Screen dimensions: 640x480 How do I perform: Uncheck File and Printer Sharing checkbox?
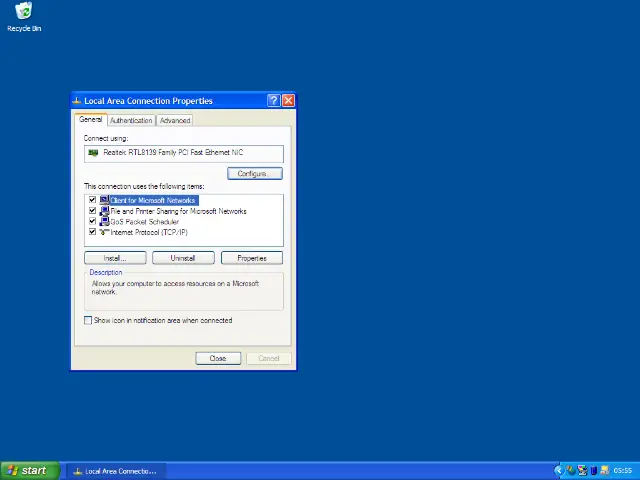(92, 211)
